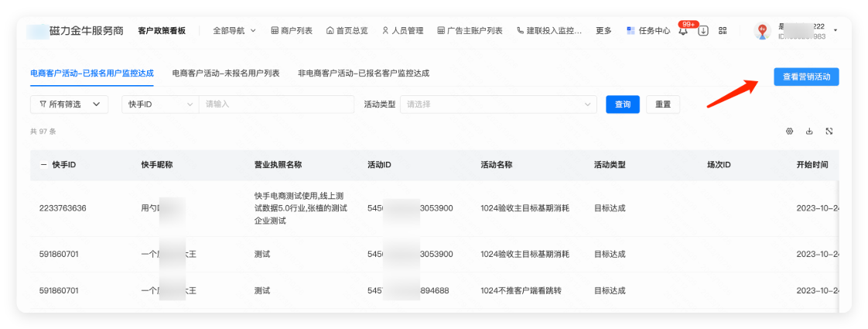Go to 商户列表 in the navigation

pyautogui.click(x=292, y=31)
